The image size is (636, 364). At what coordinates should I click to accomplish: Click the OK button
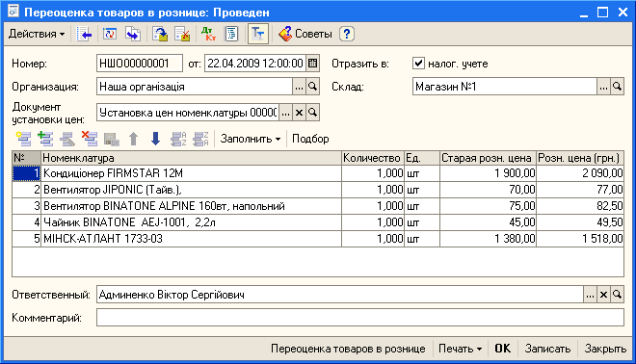tap(503, 349)
